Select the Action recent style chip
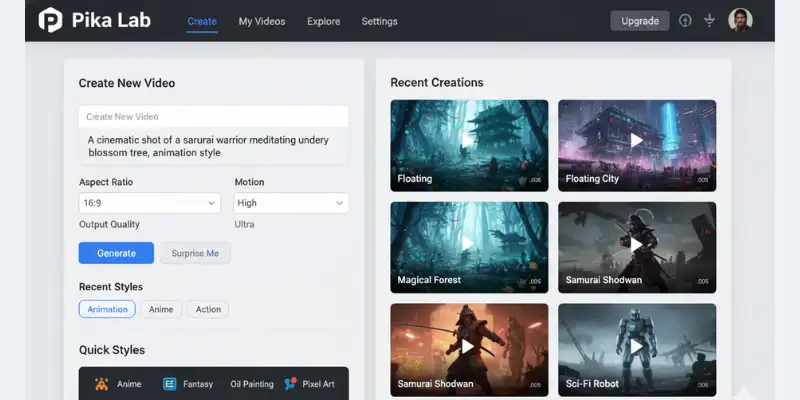This screenshot has width=800, height=400. pyautogui.click(x=208, y=309)
